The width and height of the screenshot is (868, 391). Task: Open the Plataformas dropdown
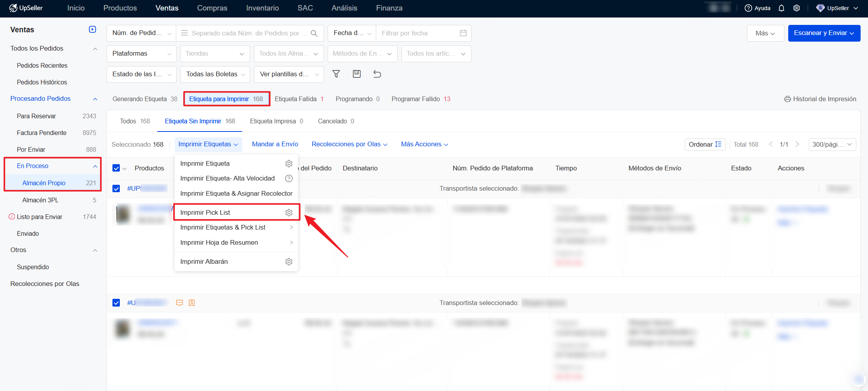coord(141,54)
